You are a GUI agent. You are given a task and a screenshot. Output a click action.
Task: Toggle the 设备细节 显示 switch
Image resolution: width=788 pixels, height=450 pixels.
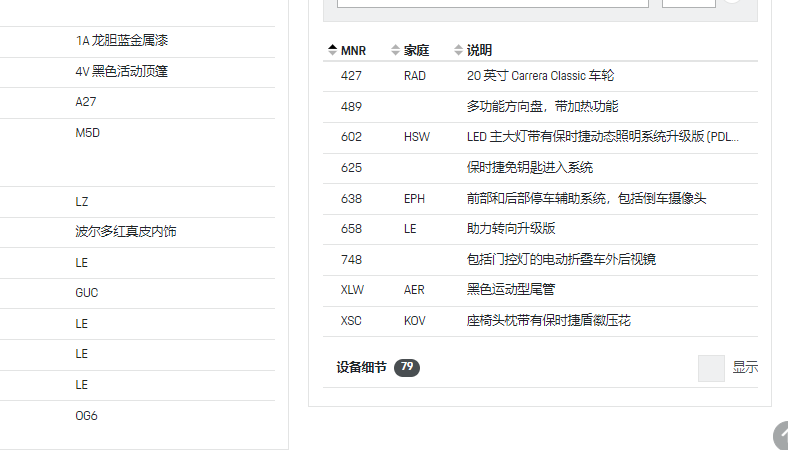pos(711,368)
